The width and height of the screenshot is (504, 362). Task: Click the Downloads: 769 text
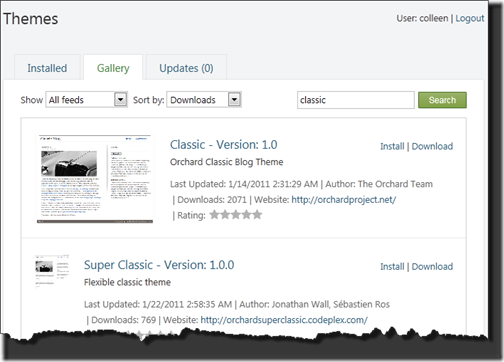click(124, 320)
